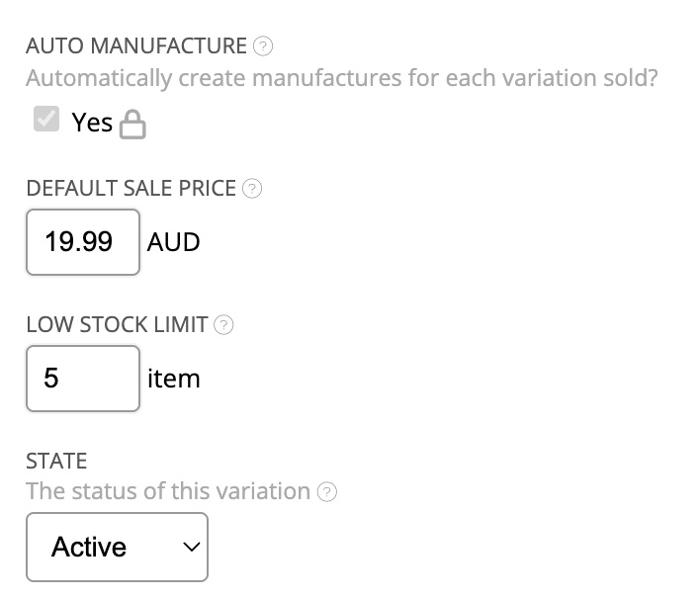The image size is (700, 599).
Task: Click the LOW STOCK LIMIT heading
Action: 118,325
